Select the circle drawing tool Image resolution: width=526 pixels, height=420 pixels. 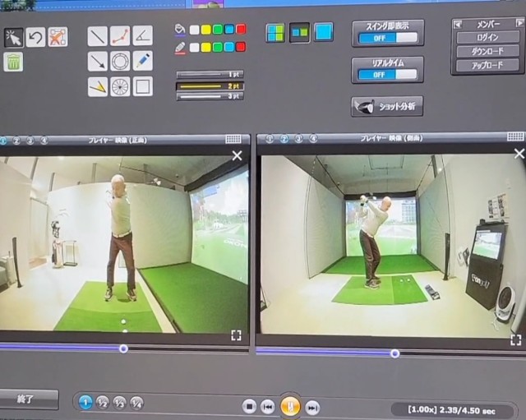120,61
